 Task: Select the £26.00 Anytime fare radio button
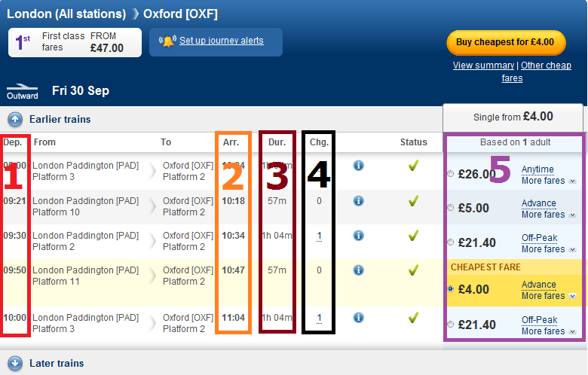(x=451, y=173)
